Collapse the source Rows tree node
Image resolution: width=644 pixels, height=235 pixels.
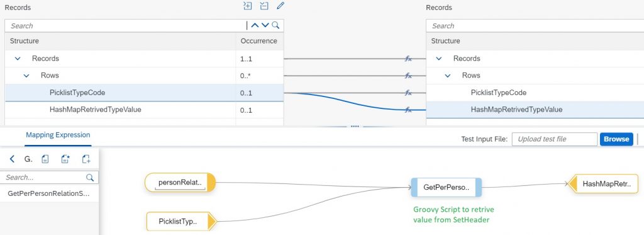(x=26, y=76)
